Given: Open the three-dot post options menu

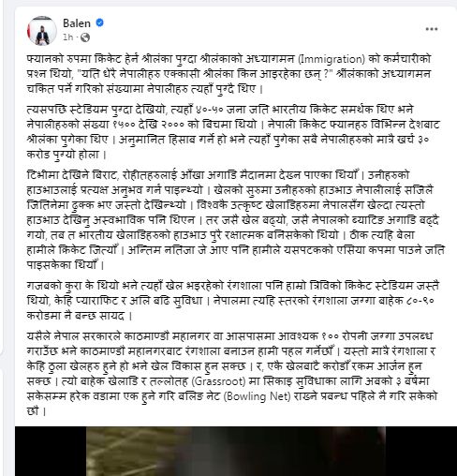Looking at the screenshot, I should (432, 29).
